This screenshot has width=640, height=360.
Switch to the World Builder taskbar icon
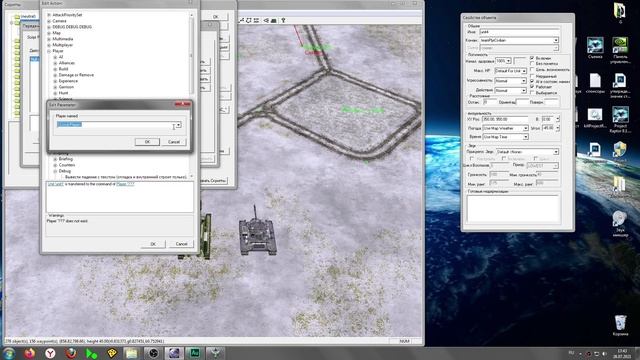point(174,353)
